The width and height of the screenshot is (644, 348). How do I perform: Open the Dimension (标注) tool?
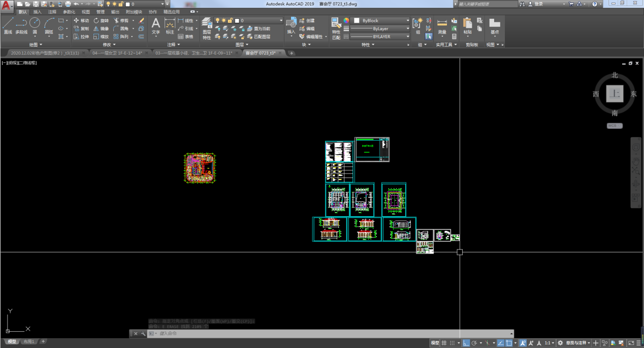coord(170,26)
